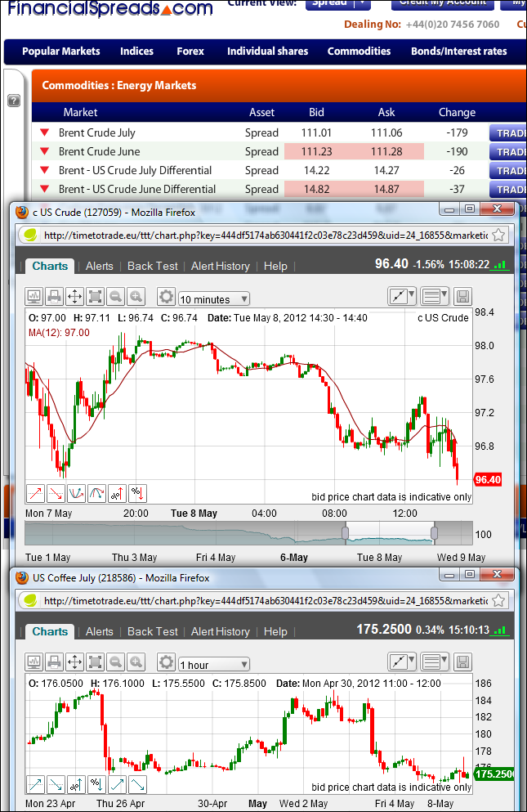Click the FinancialSpreads.com logo
527x812 pixels.
[x=110, y=8]
